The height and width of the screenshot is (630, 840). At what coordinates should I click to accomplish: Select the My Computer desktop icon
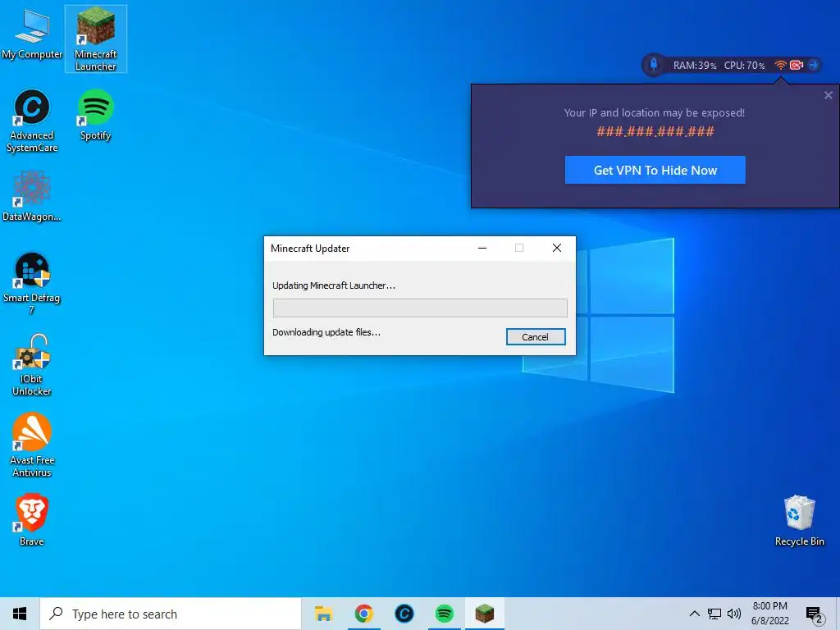click(x=32, y=34)
